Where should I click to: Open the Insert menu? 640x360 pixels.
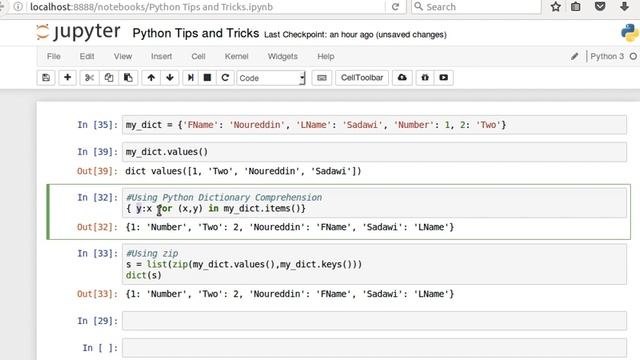tap(161, 56)
